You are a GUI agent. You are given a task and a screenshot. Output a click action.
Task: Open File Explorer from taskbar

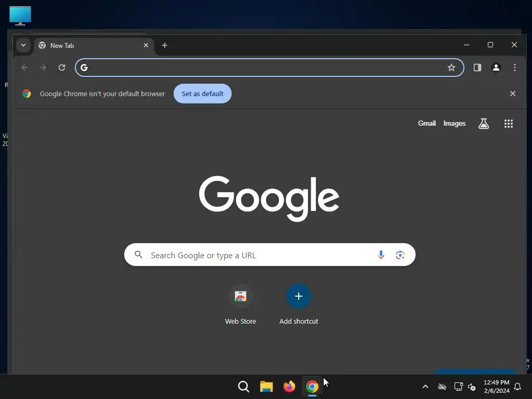267,387
